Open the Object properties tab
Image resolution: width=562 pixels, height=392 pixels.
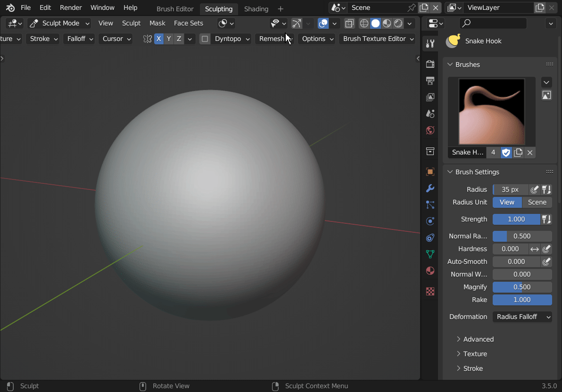pyautogui.click(x=430, y=171)
